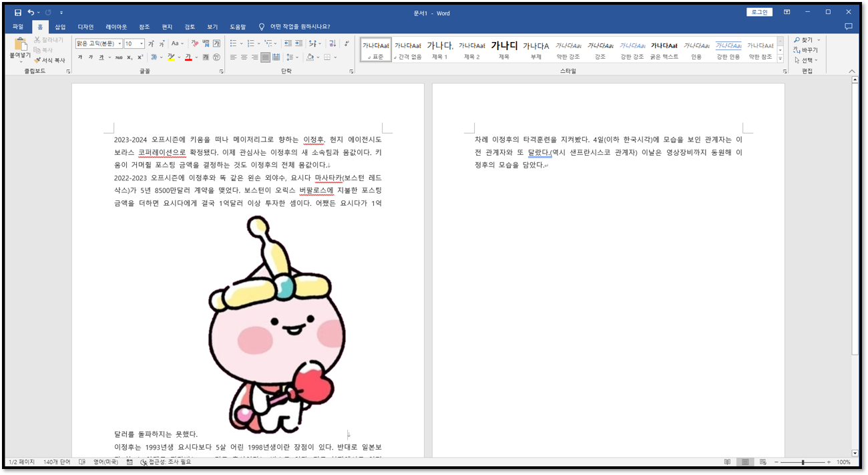Screen dimensions: 868x475
Task: Apply the 굵은 텍스트 style
Action: pyautogui.click(x=664, y=50)
